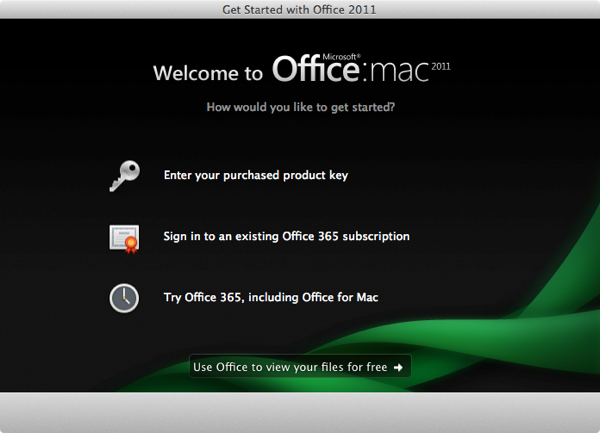Select Sign in to an existing Office 365 subscription

(287, 236)
